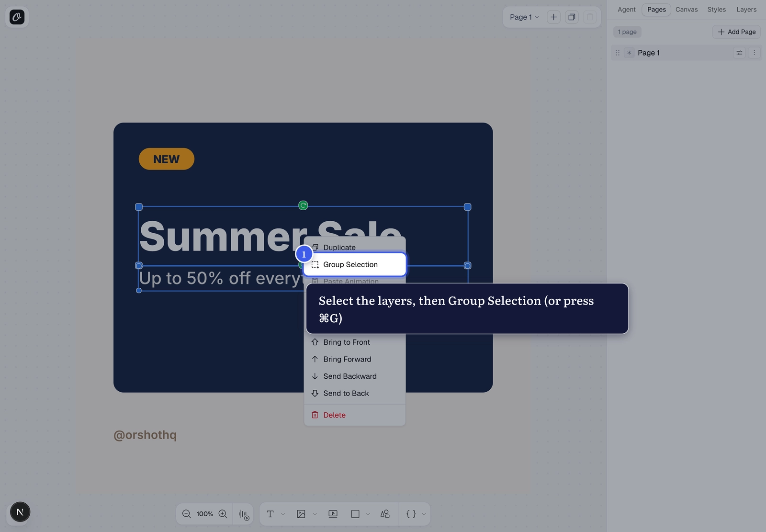Viewport: 766px width, 532px height.
Task: Select the Image tool
Action: pos(301,514)
